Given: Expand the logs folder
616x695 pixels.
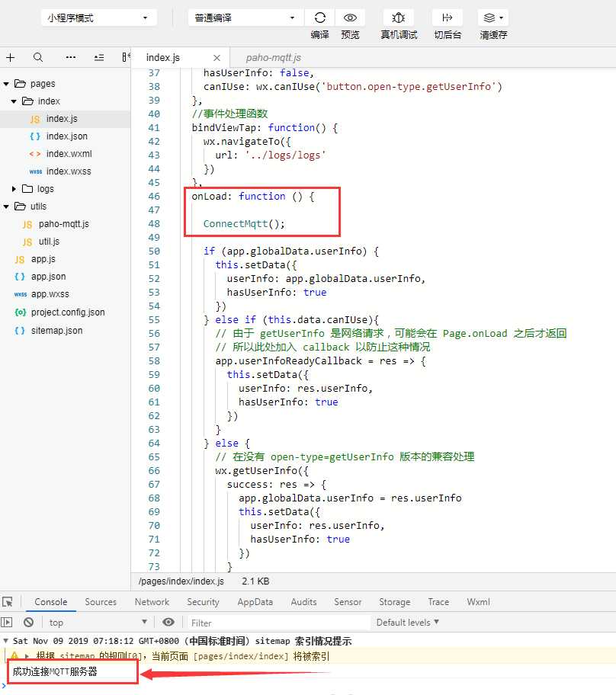Looking at the screenshot, I should coord(14,189).
